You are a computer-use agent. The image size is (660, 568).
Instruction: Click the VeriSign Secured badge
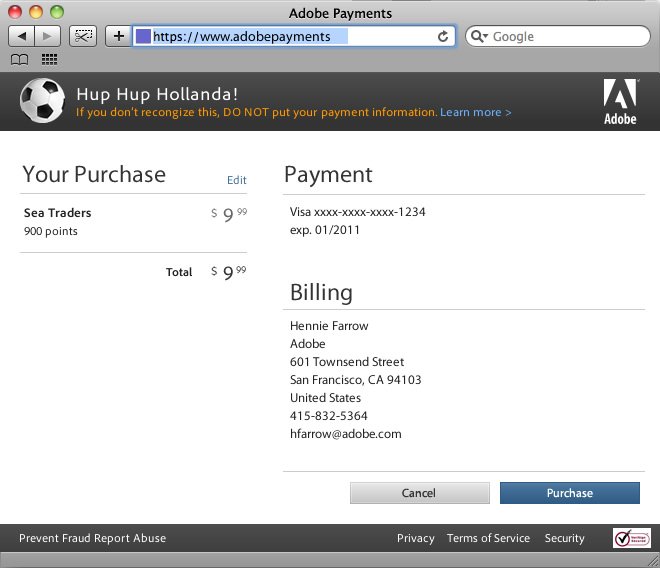(631, 538)
